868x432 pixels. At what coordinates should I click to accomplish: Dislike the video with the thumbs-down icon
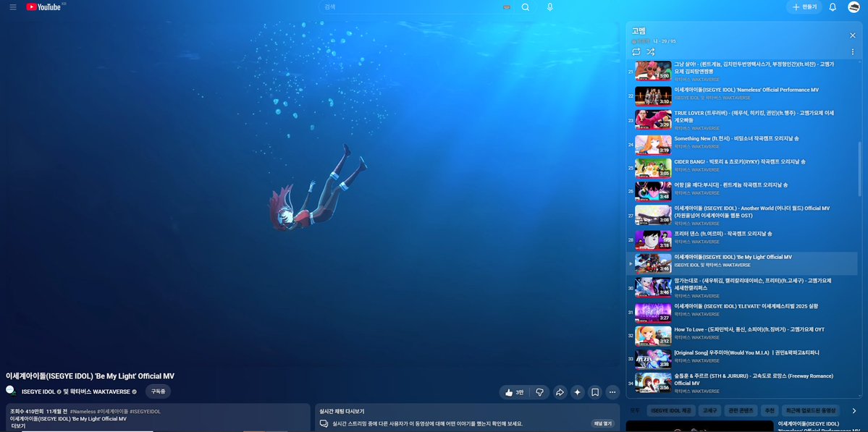coord(540,392)
